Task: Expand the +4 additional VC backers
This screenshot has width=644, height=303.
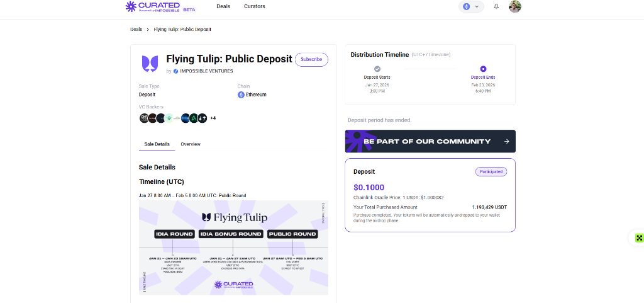Action: pos(213,118)
